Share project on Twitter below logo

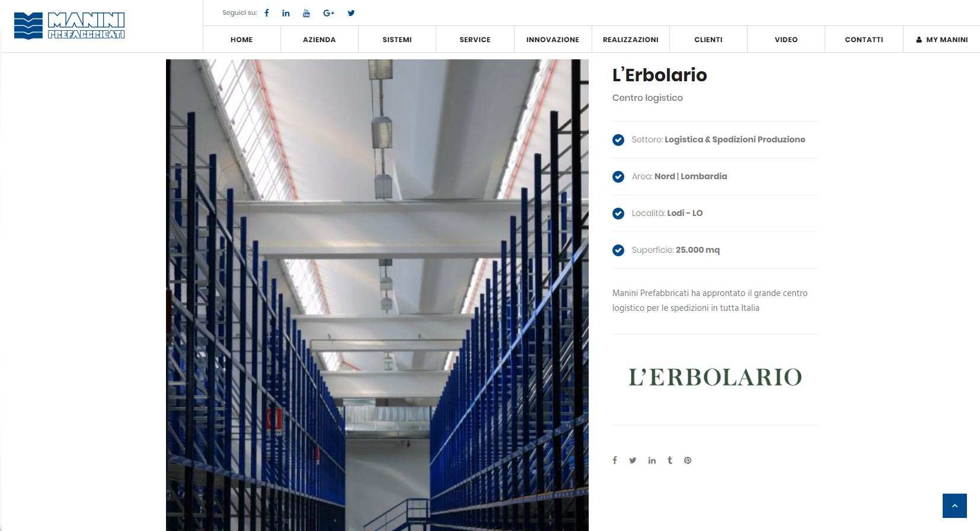point(633,460)
